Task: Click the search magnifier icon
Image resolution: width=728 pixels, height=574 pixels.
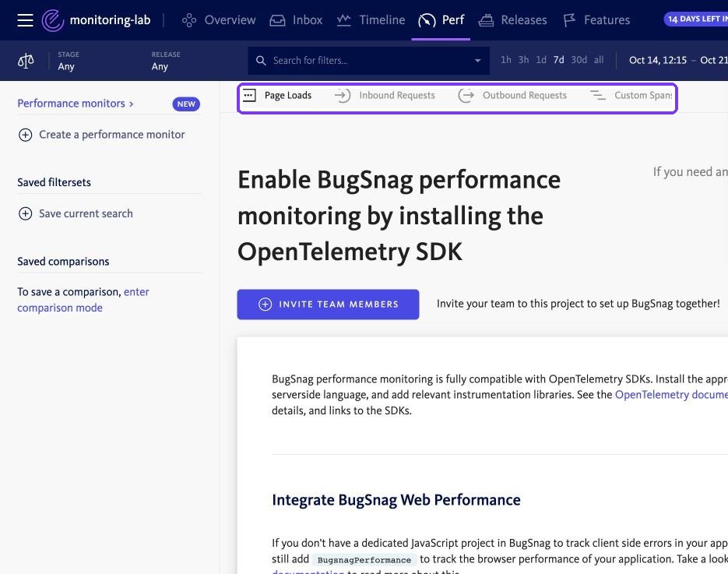Action: [x=261, y=61]
